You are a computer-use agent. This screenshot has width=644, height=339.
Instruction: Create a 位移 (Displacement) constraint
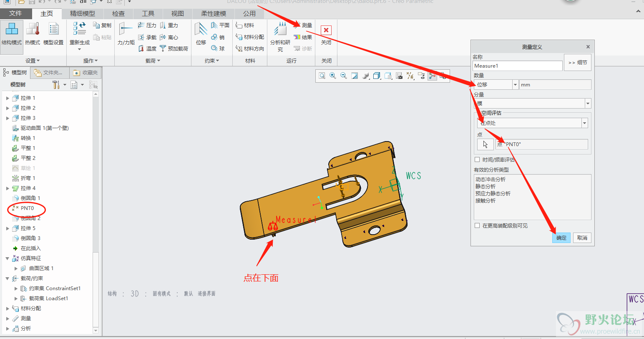201,34
